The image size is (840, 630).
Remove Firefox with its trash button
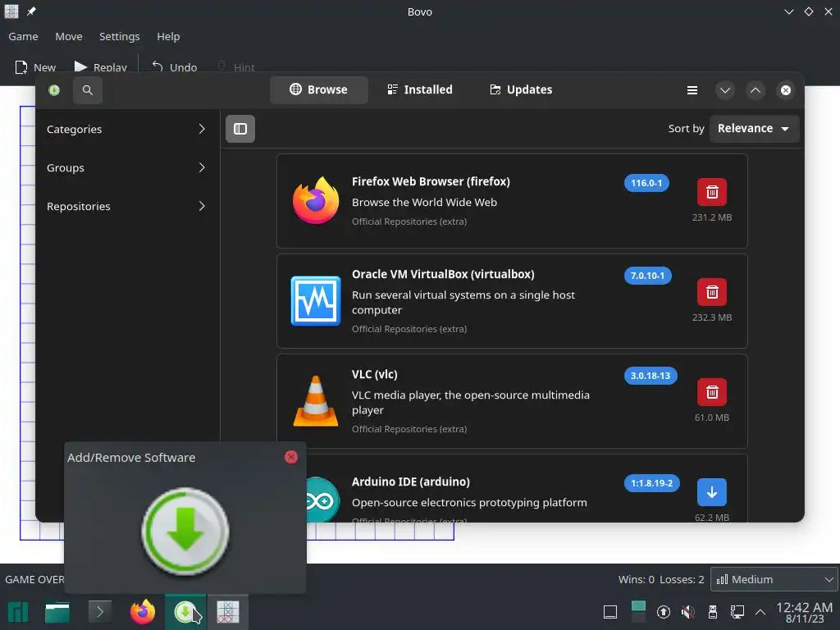[x=712, y=192]
